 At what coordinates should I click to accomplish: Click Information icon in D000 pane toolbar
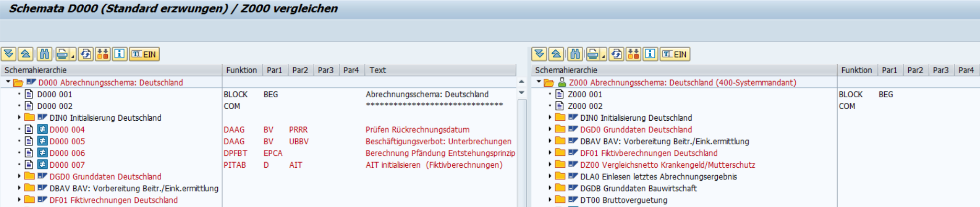click(120, 54)
